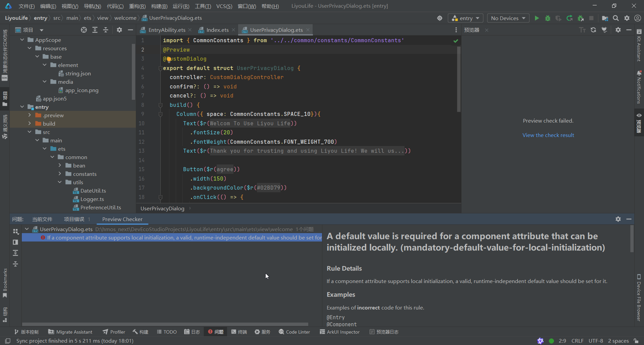Switch to the EntryAbility.ets tab
644x345 pixels.
(x=167, y=30)
